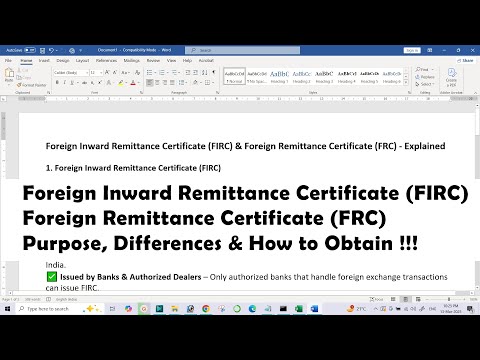This screenshot has height=360, width=480.
Task: Open Excel from the taskbar
Action: coord(298,309)
